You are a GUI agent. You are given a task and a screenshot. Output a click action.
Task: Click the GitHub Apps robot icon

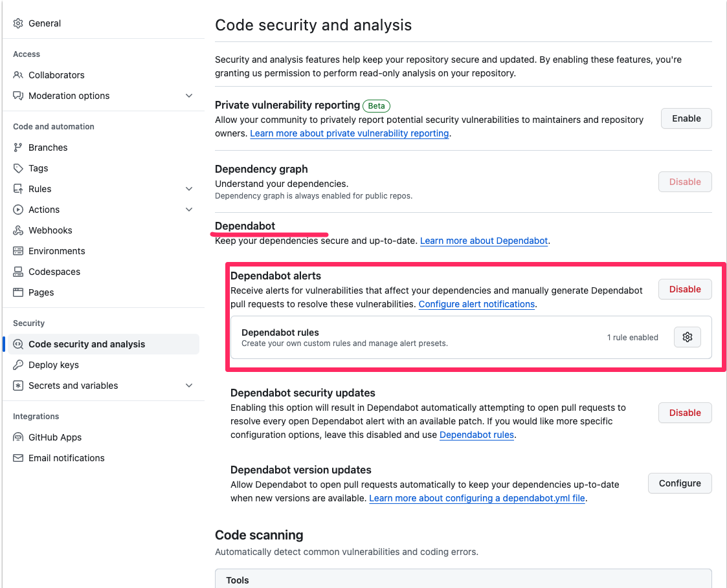18,437
